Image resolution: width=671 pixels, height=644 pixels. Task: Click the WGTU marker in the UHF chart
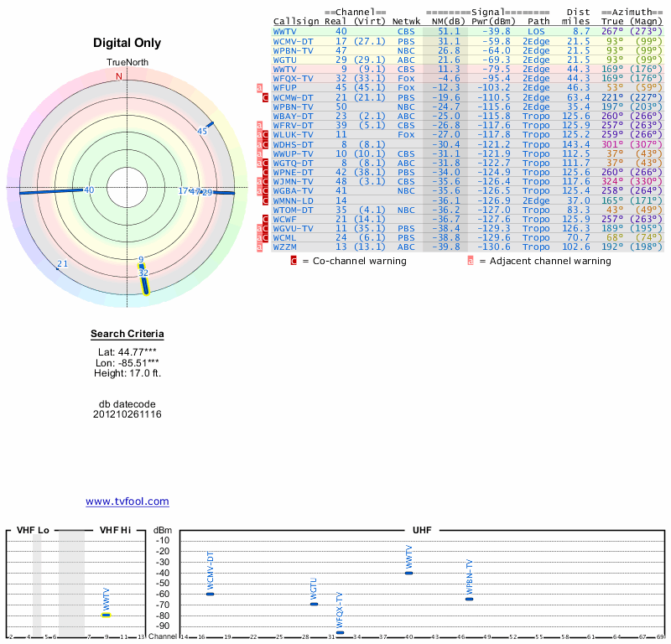point(315,604)
